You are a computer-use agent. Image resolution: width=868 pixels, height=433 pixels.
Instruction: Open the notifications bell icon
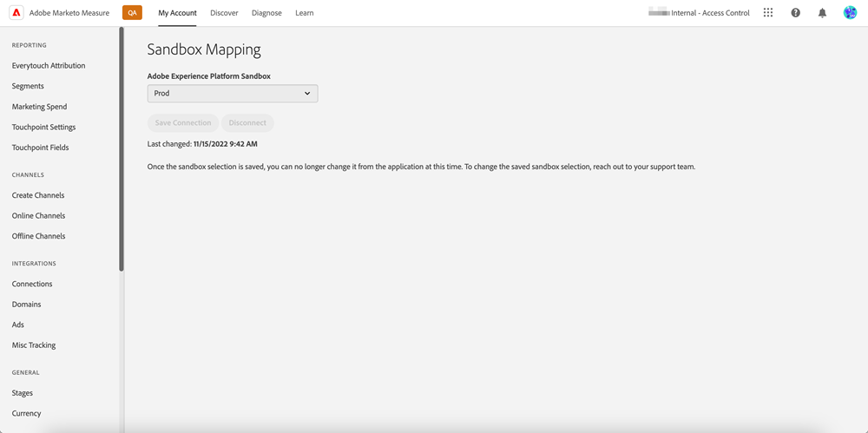[823, 13]
